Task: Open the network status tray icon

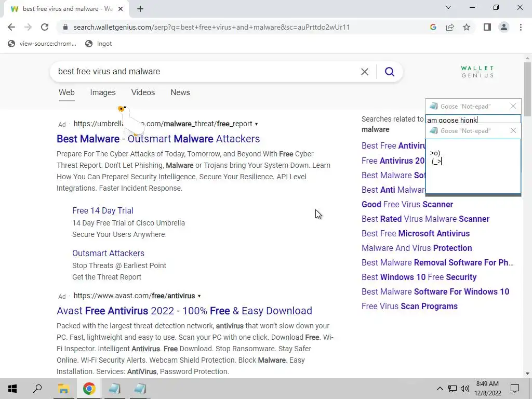Action: [x=453, y=389]
